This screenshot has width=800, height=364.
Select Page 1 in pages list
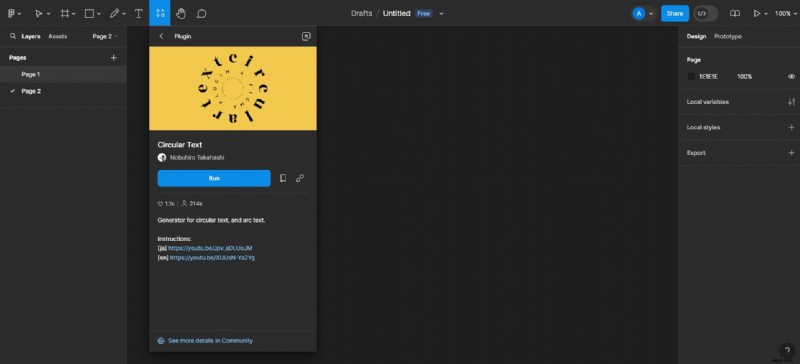[63, 75]
